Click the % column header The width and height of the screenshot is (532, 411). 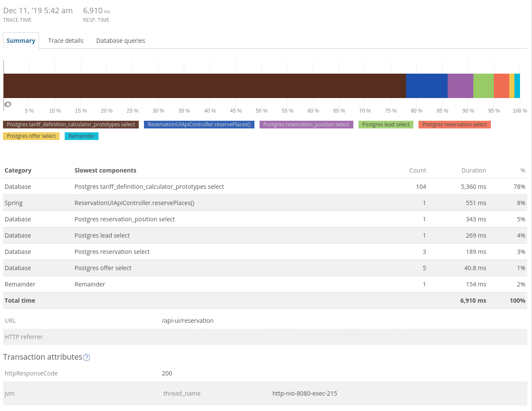pyautogui.click(x=523, y=170)
